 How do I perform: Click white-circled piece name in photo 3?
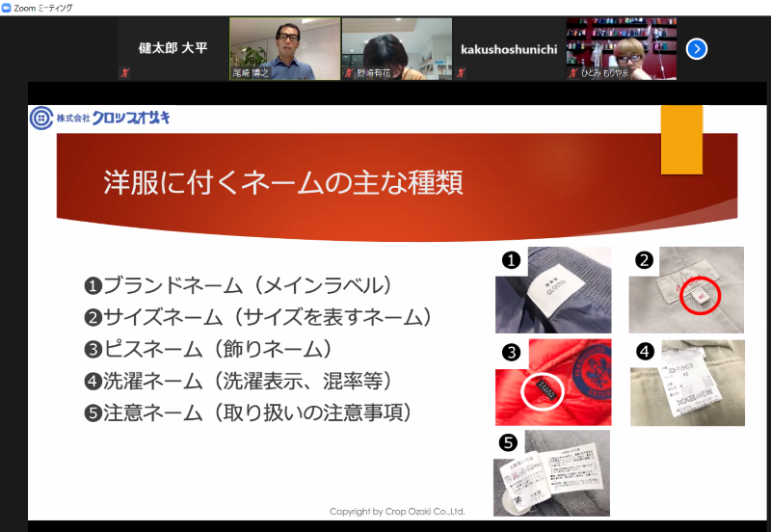[547, 389]
